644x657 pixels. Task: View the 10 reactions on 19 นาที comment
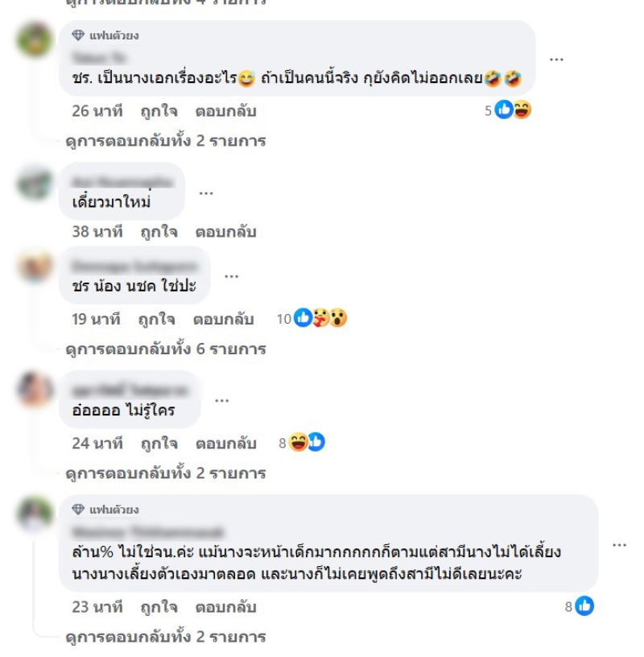tap(312, 319)
